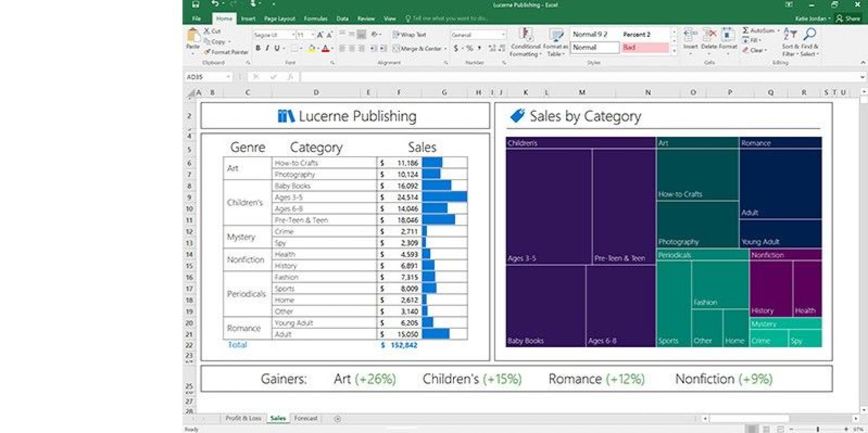The image size is (868, 433).
Task: Click the Insert Function fx icon
Action: tap(291, 77)
